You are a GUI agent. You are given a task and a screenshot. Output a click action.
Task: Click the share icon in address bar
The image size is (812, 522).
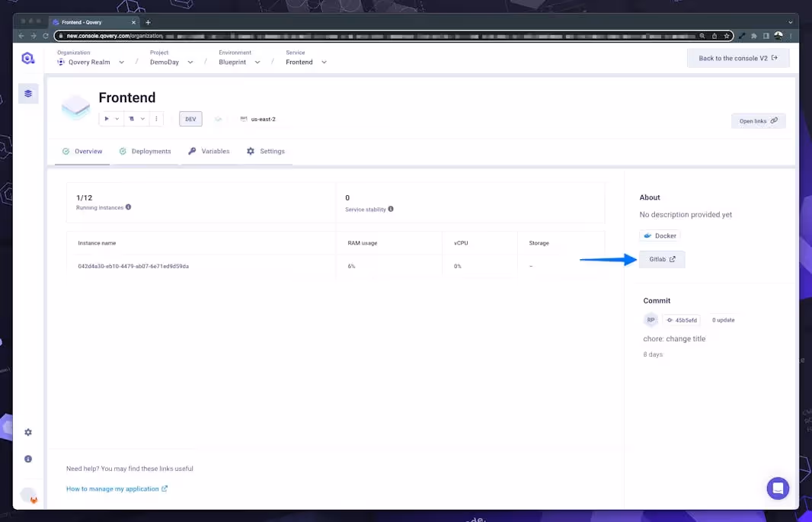(x=714, y=36)
